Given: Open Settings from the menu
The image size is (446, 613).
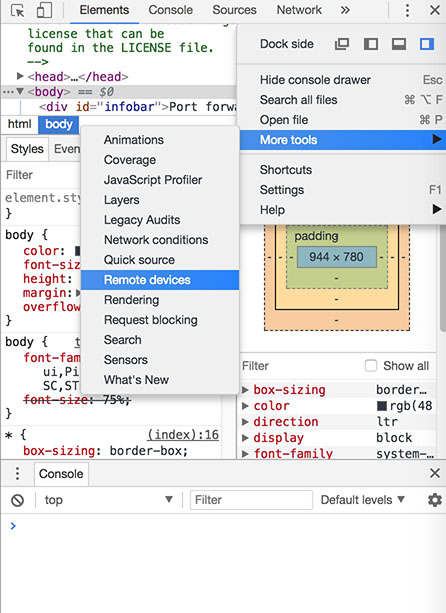Looking at the screenshot, I should click(342, 190).
